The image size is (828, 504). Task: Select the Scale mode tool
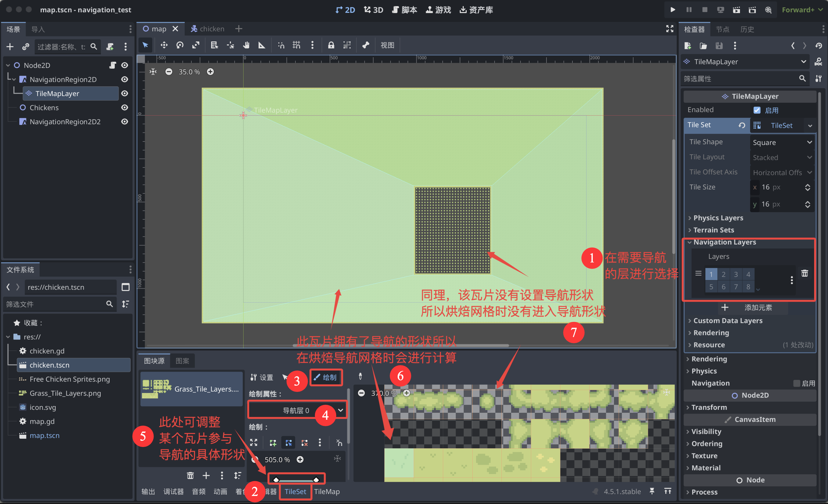pyautogui.click(x=196, y=45)
